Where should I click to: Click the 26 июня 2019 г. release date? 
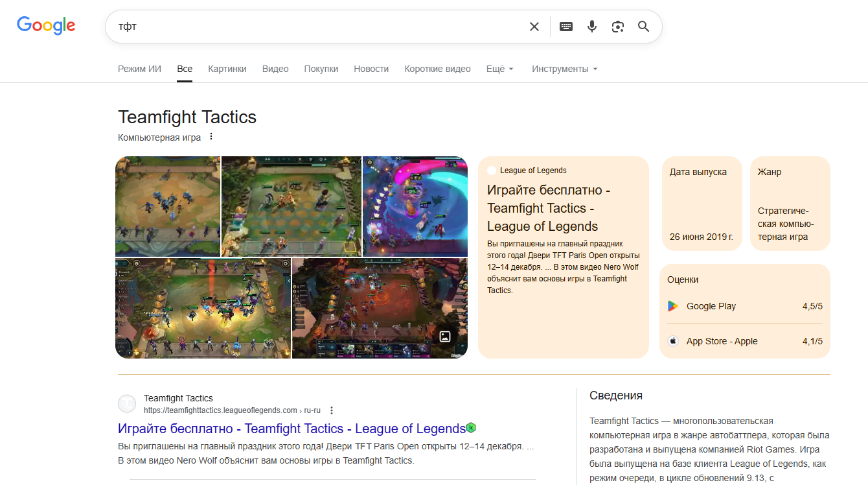702,237
